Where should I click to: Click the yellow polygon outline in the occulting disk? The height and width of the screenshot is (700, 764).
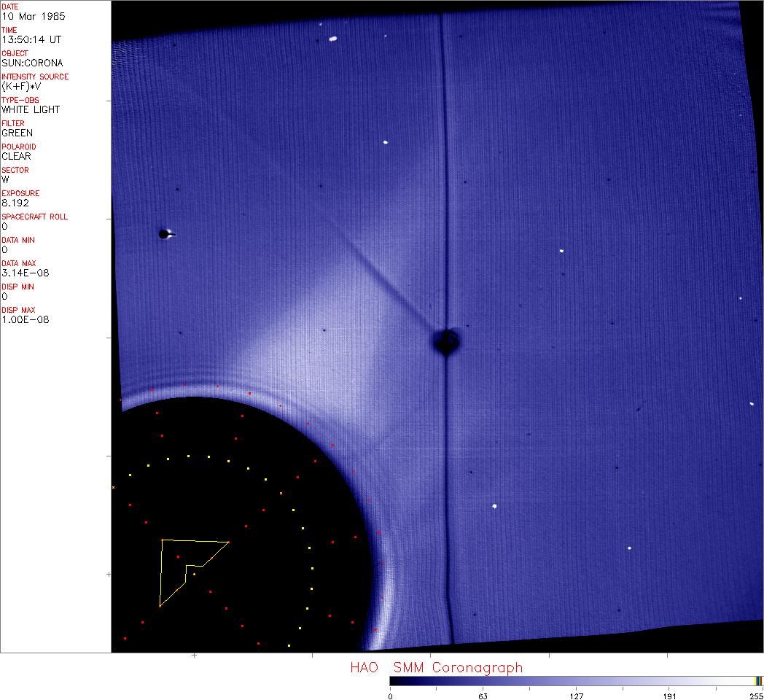coord(161,572)
